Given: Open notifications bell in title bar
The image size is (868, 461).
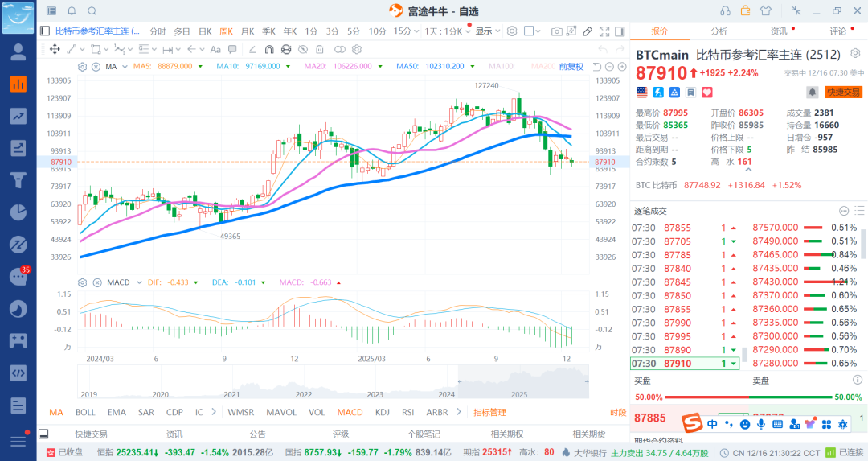Looking at the screenshot, I should (x=72, y=11).
